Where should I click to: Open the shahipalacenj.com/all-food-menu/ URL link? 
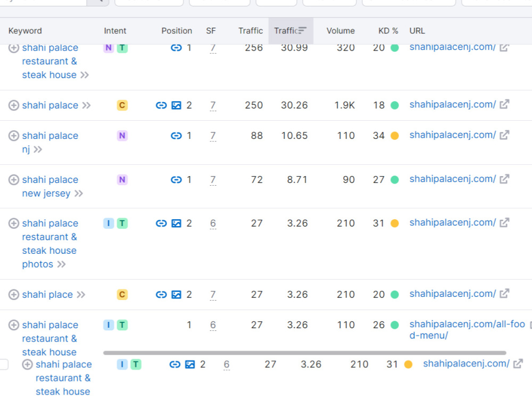467,330
